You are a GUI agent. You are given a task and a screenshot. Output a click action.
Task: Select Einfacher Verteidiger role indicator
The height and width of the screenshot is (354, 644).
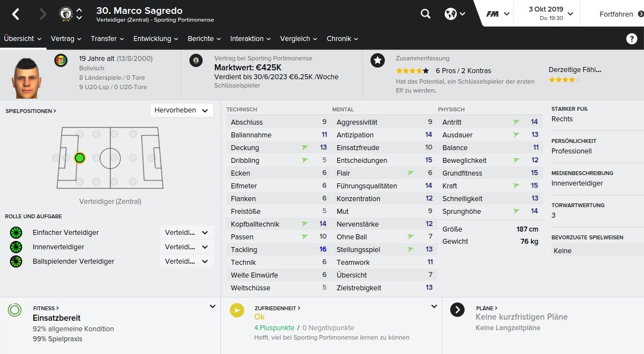(x=16, y=233)
